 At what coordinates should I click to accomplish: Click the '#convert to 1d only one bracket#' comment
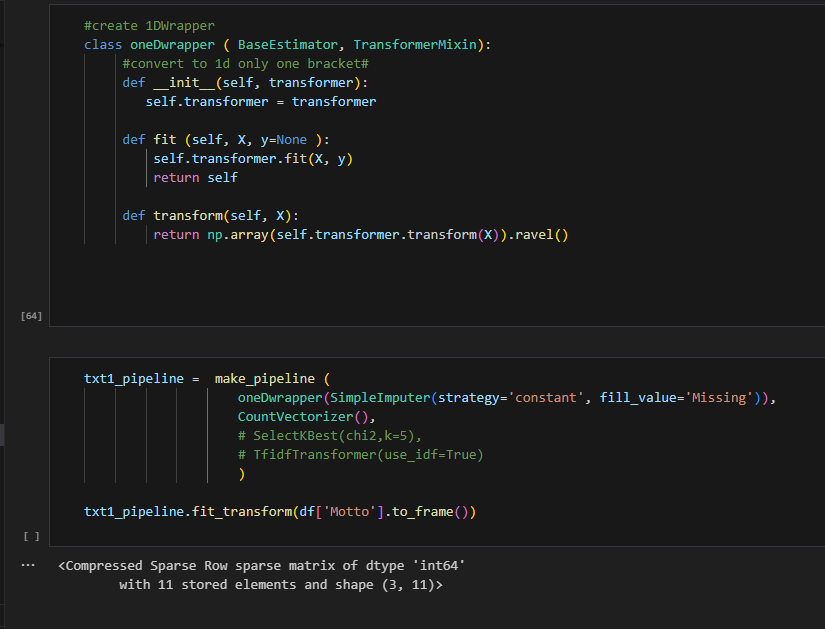pyautogui.click(x=246, y=64)
